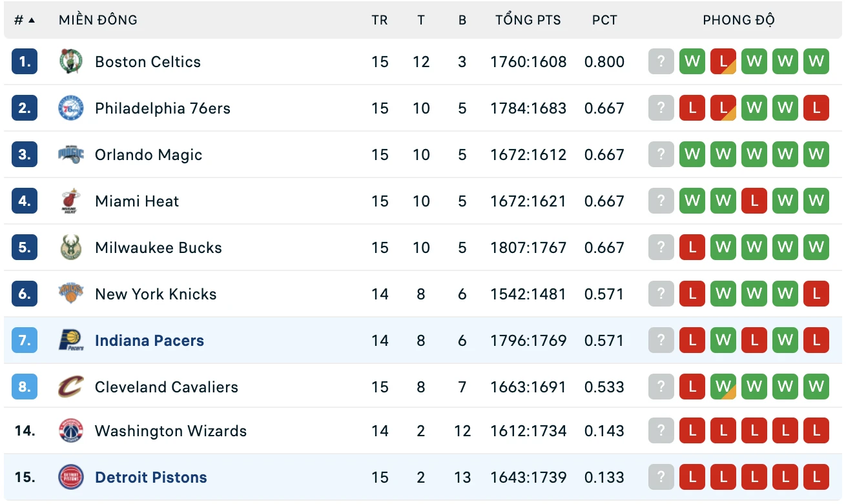Sort standings by PCT column header
846x504 pixels.
tap(604, 20)
